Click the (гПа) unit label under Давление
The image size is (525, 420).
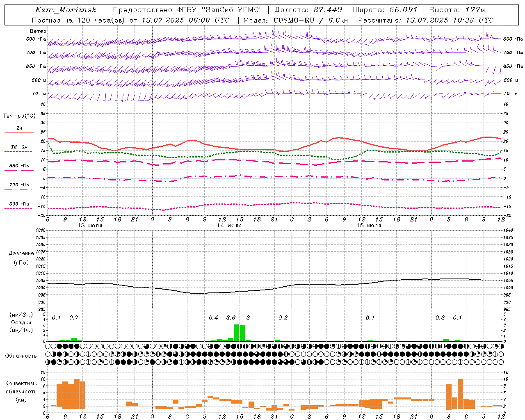click(21, 262)
